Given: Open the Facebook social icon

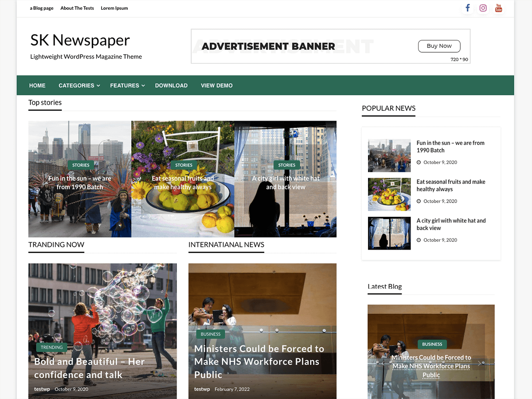Looking at the screenshot, I should click(467, 8).
